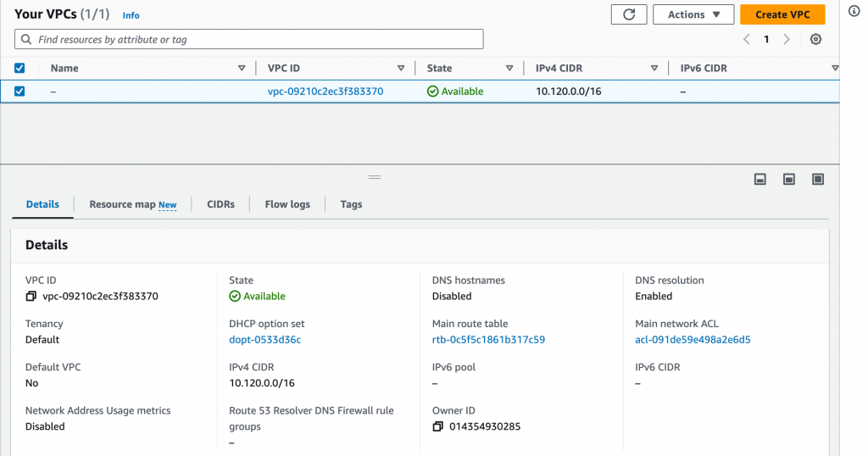Image resolution: width=868 pixels, height=456 pixels.
Task: Open vpc-09210c2ec3f383370 link in table
Action: (325, 92)
